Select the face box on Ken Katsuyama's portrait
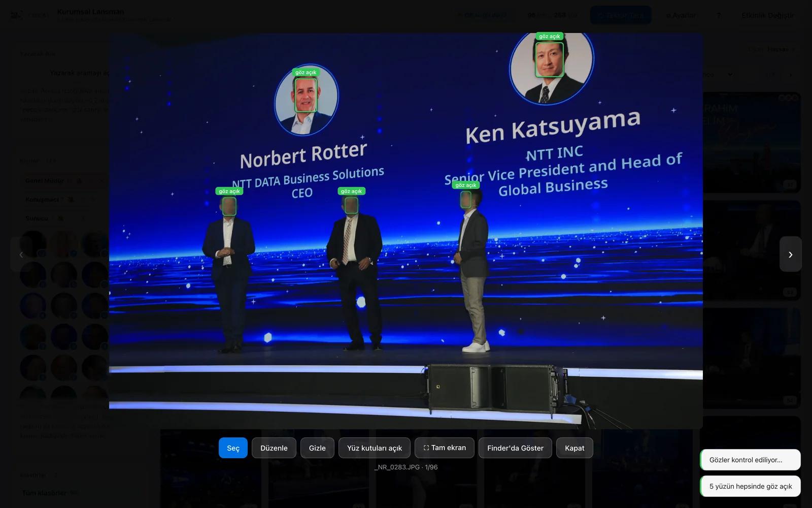812x508 pixels. tap(549, 59)
